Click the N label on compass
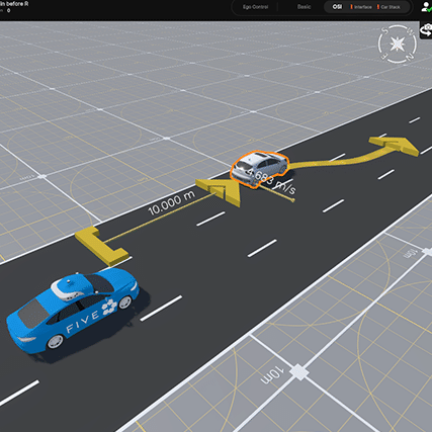The width and height of the screenshot is (432, 432). tap(409, 57)
